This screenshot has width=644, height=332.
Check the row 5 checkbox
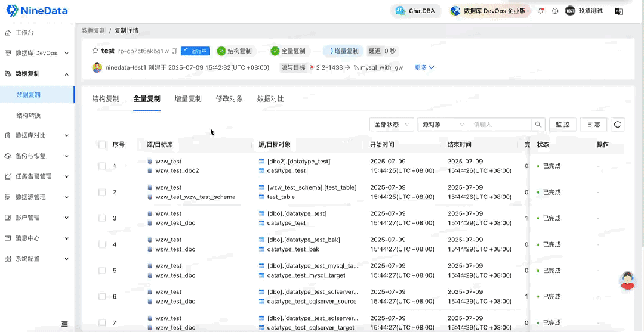102,271
